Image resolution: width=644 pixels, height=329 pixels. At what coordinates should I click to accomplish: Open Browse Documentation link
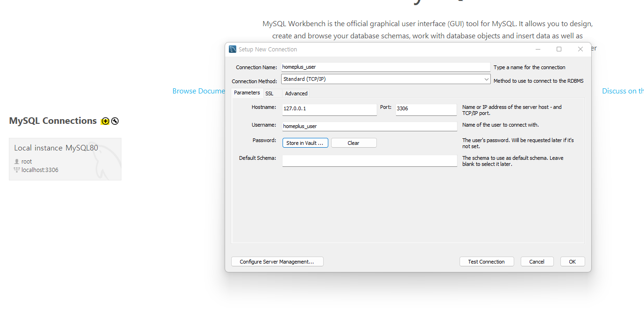[199, 91]
